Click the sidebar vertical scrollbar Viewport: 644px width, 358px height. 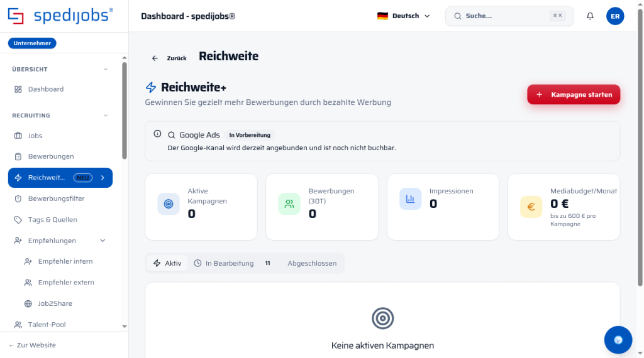pos(125,111)
